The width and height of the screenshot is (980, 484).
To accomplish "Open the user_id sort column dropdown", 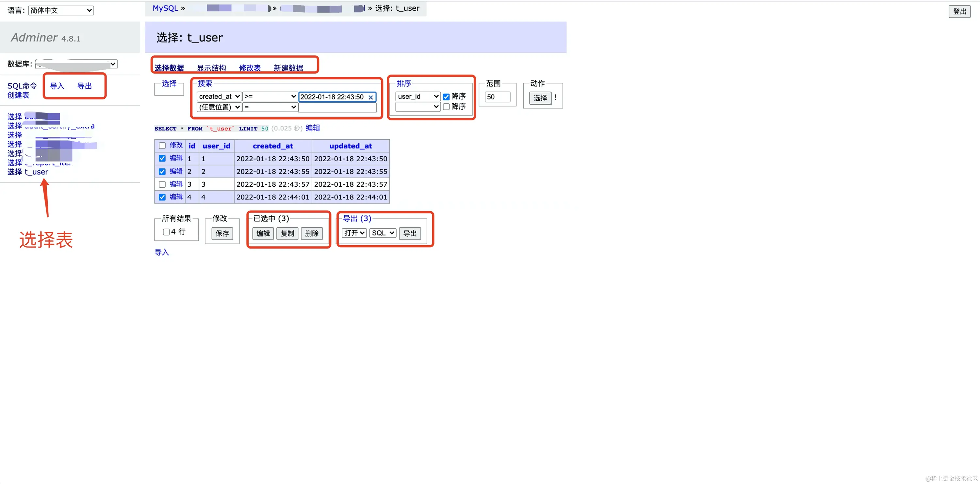I will [x=417, y=97].
